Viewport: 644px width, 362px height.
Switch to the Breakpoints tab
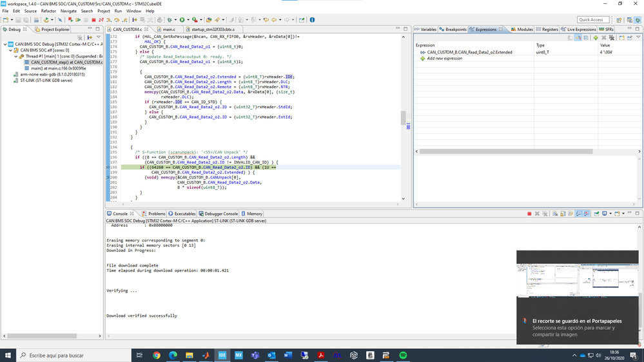click(453, 30)
